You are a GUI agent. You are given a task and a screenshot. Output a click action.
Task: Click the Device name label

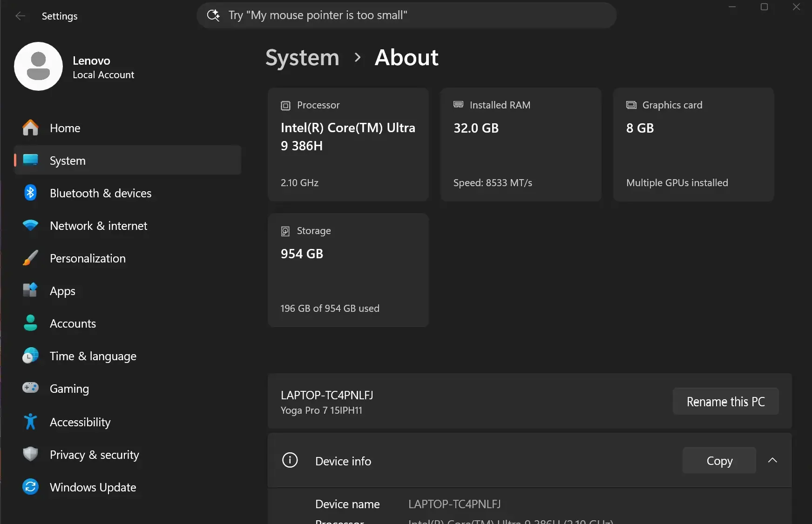pos(347,504)
